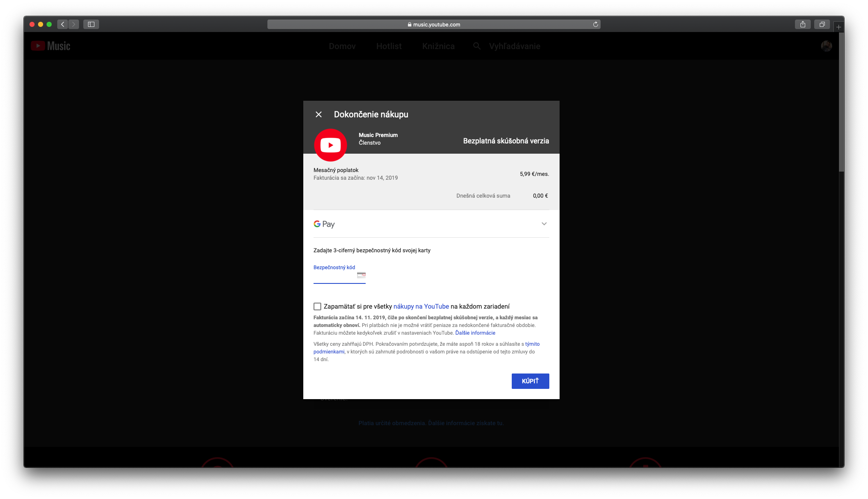Click the Dokončenie nákupu heading
This screenshot has height=499, width=868.
coord(371,114)
